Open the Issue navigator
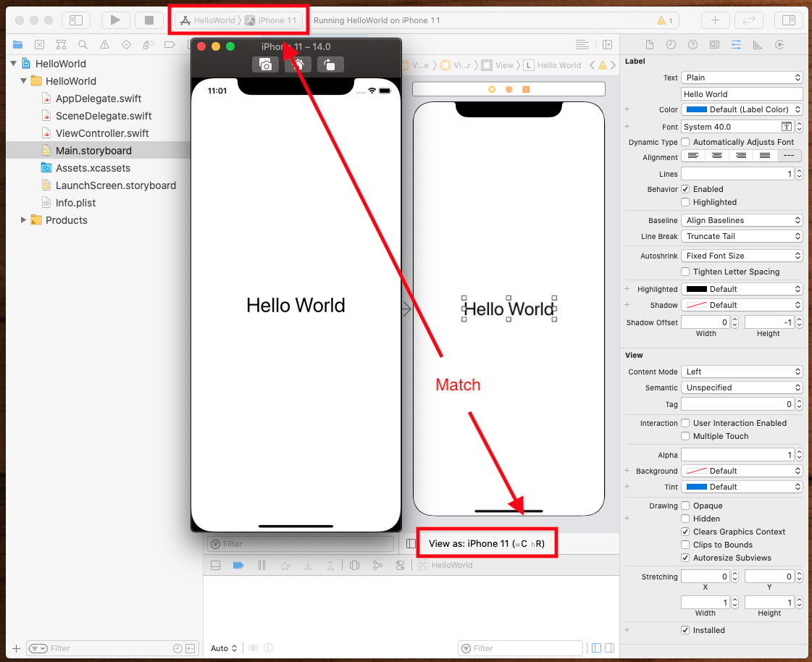 tap(104, 44)
